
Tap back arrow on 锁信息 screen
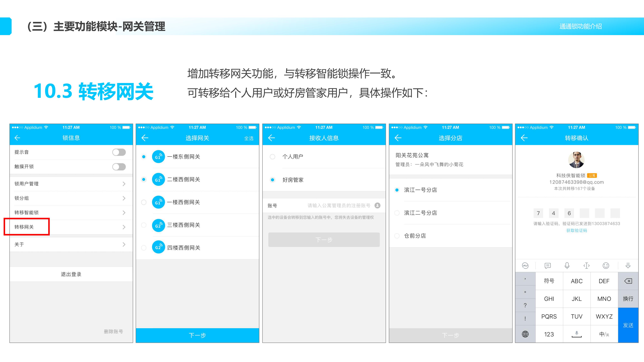17,138
